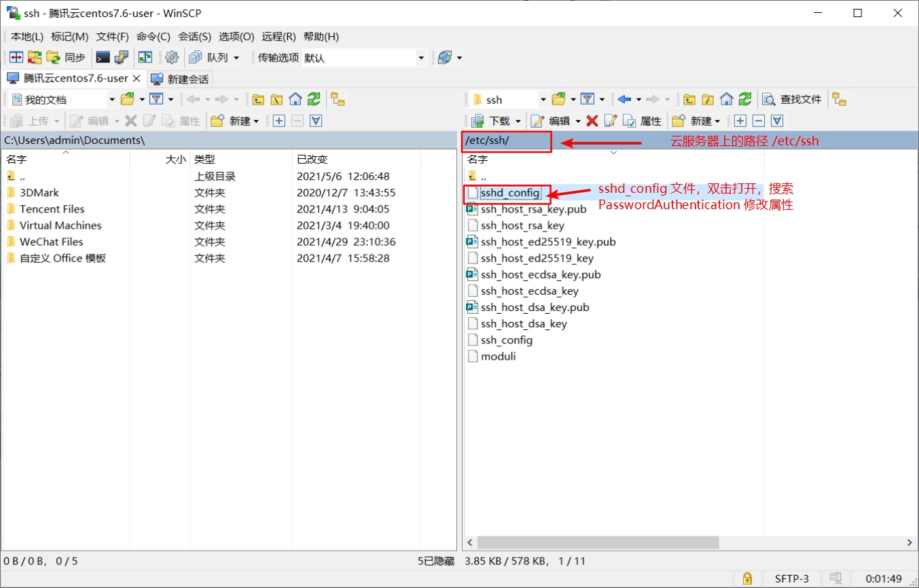This screenshot has width=919, height=588.
Task: Click the remote 属性 properties button
Action: coord(643,121)
